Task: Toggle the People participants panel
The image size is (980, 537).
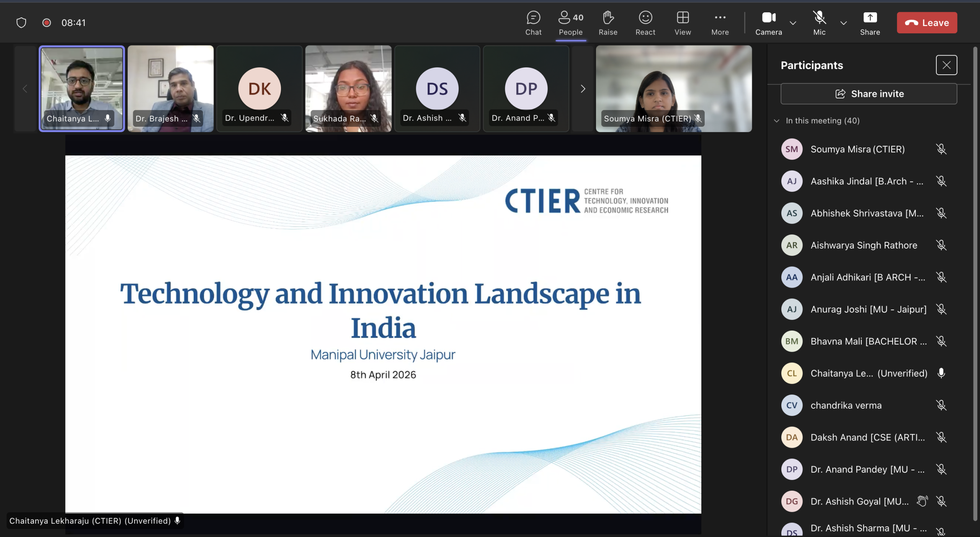Action: pos(570,23)
